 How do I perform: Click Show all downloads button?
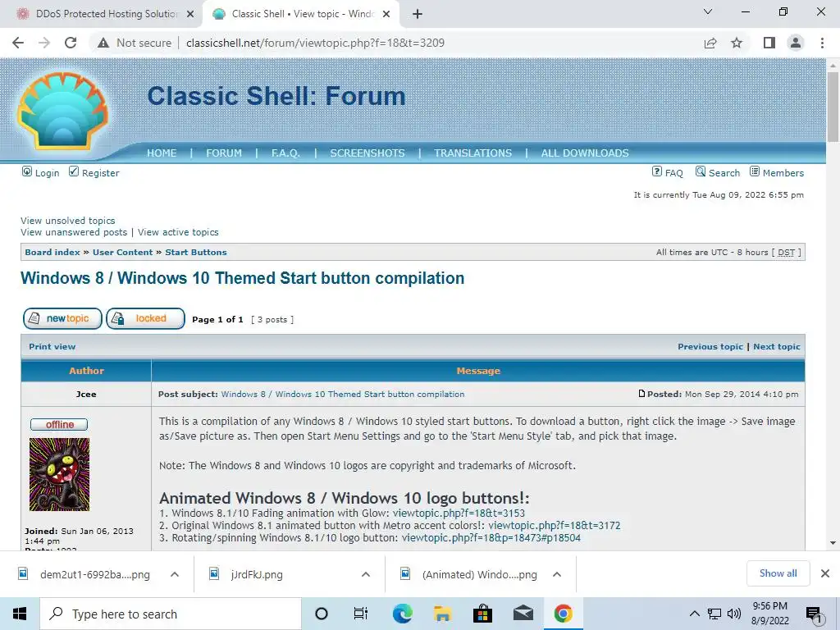coord(778,573)
